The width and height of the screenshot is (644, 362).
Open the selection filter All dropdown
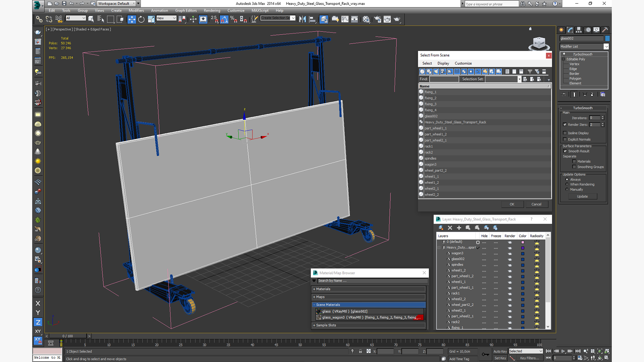pos(76,18)
